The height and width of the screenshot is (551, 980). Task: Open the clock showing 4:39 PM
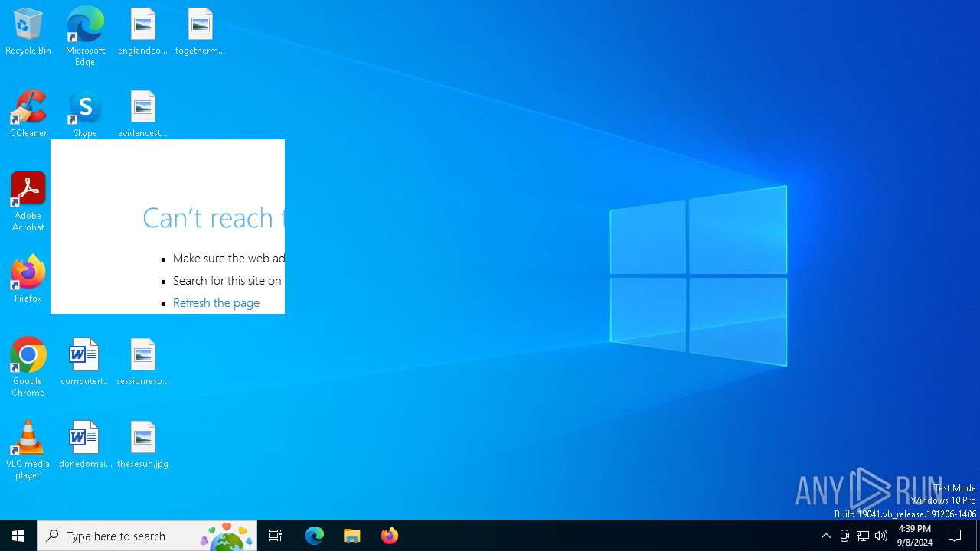[x=914, y=536]
